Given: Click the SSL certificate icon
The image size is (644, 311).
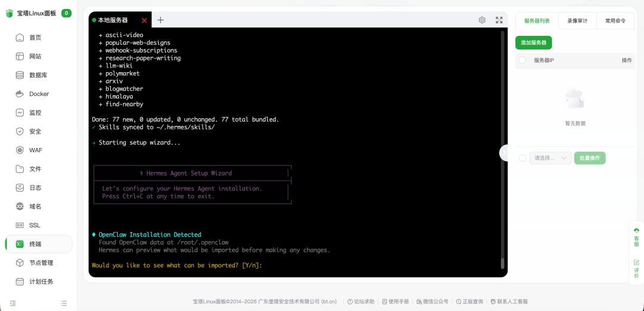Looking at the screenshot, I should [x=20, y=226].
